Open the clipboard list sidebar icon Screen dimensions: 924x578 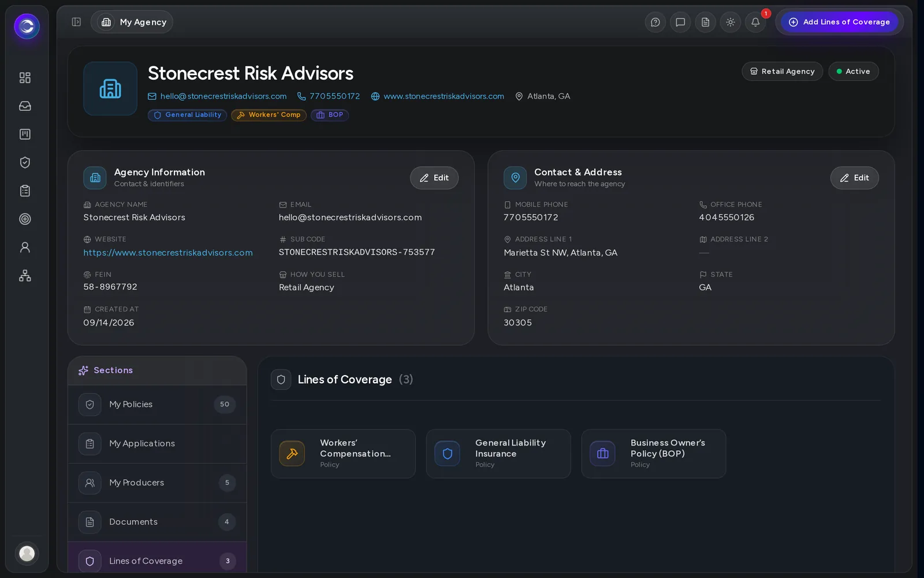point(25,191)
